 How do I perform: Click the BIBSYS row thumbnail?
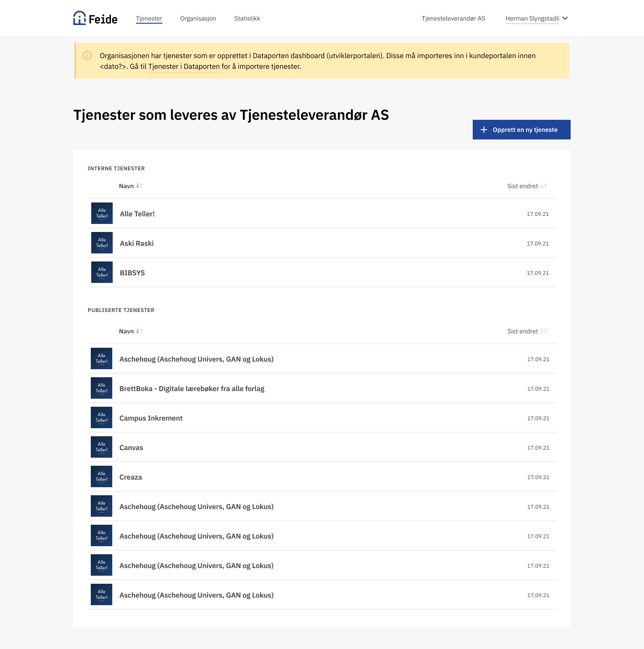[102, 272]
